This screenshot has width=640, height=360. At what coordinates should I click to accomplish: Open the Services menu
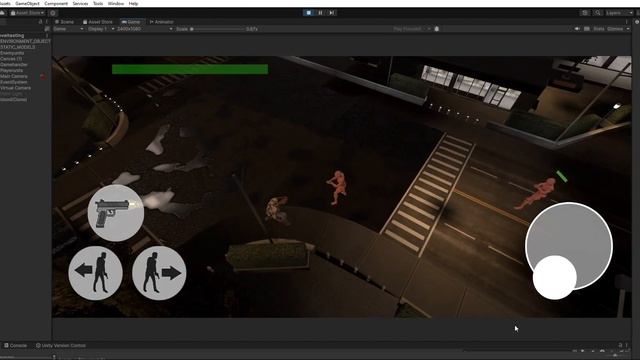click(80, 3)
